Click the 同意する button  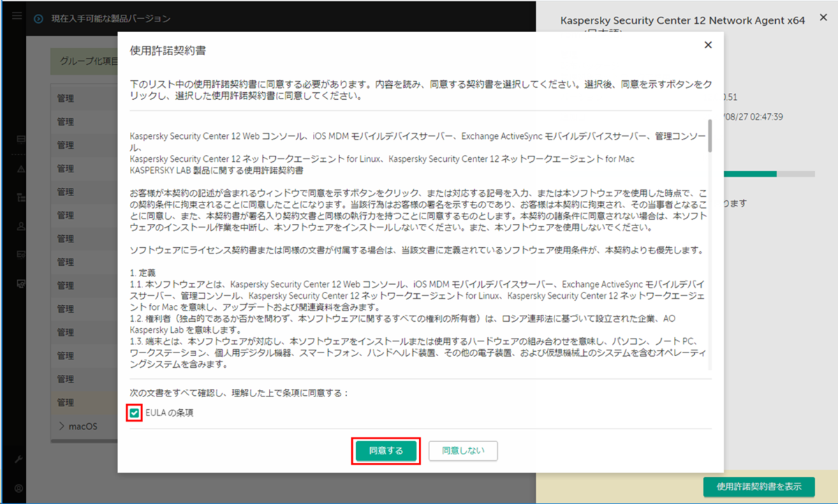[x=386, y=451]
